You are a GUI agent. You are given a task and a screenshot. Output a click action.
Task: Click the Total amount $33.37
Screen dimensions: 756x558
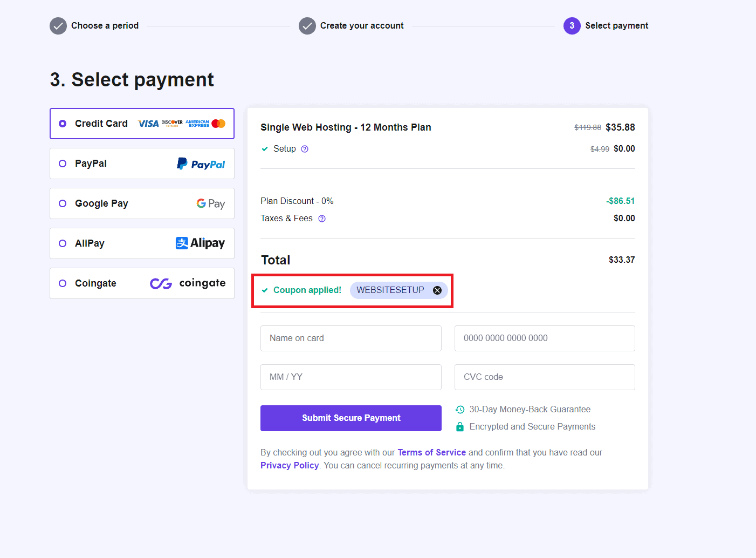(x=622, y=260)
